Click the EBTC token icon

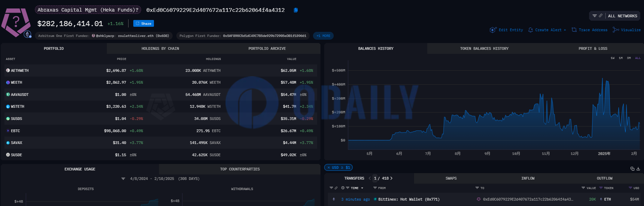click(8, 131)
